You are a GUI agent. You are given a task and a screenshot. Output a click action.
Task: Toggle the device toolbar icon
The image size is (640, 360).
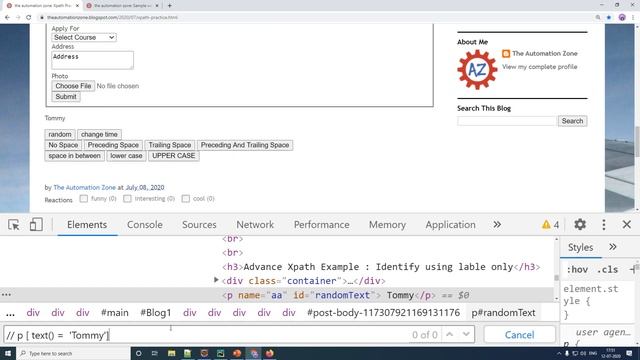pos(36,224)
